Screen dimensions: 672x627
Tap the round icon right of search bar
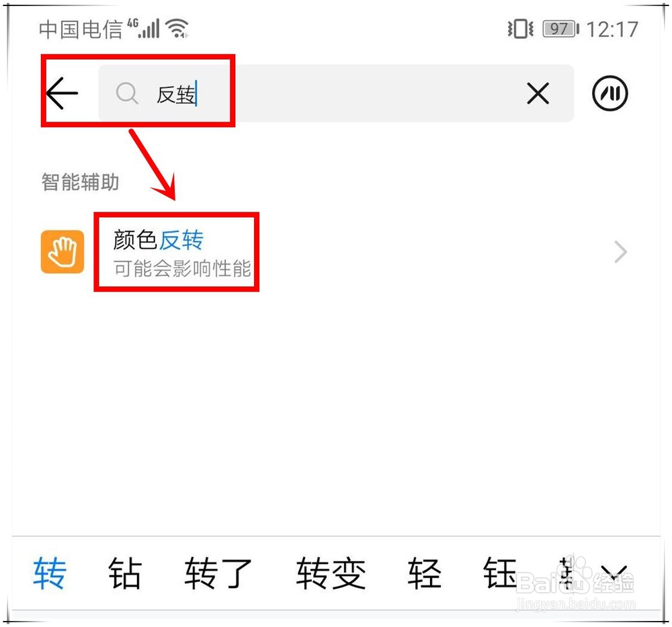click(610, 93)
